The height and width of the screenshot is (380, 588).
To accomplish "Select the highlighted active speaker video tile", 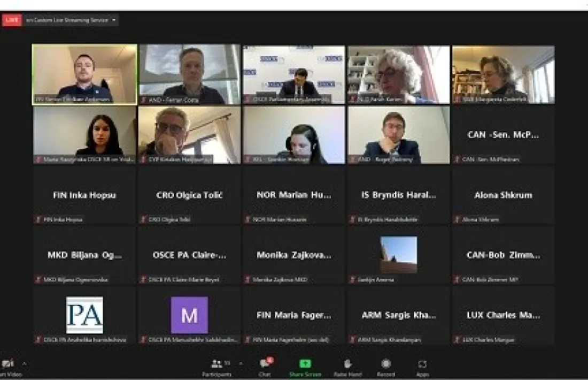I will click(x=84, y=74).
